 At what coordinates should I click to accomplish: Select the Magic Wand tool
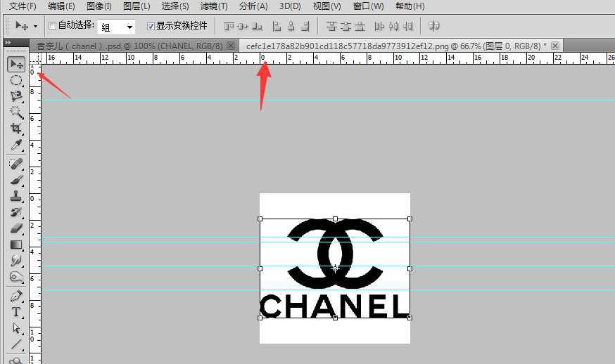16,112
